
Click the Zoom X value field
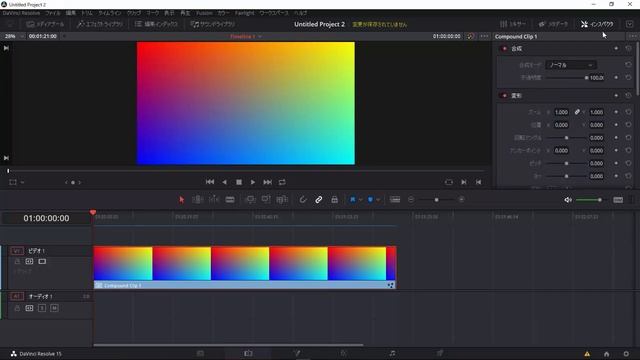point(561,112)
